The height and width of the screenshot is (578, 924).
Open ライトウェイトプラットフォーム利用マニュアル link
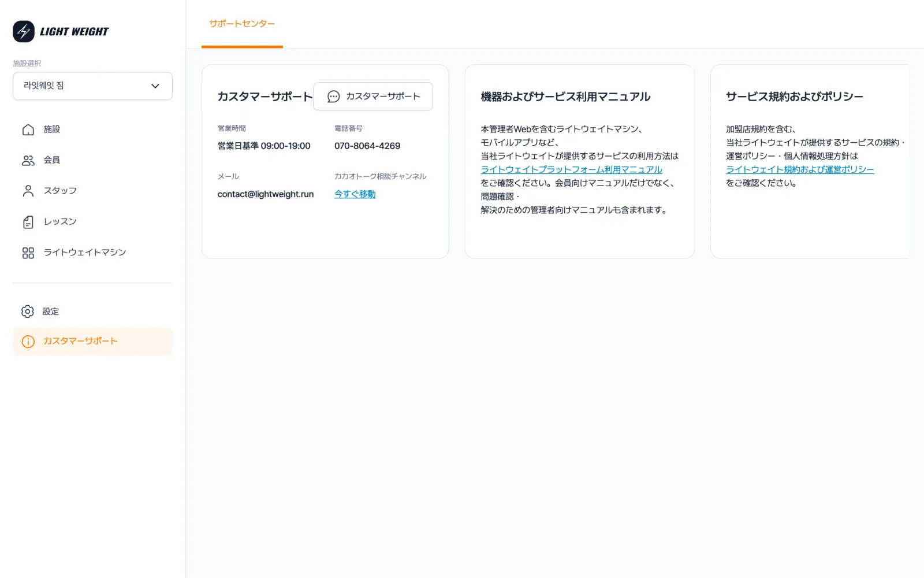click(571, 169)
